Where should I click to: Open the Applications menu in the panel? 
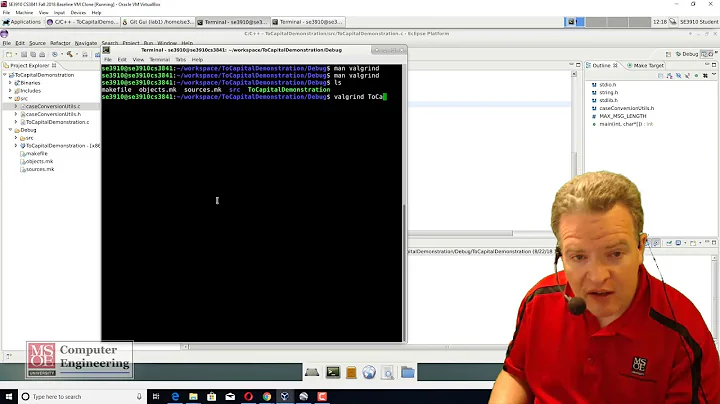pos(21,21)
